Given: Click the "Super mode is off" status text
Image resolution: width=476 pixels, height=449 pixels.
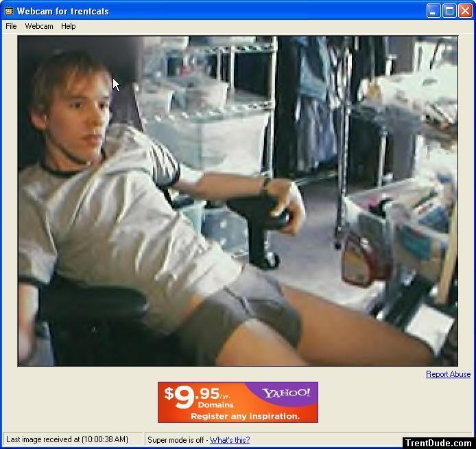Looking at the screenshot, I should click(176, 440).
